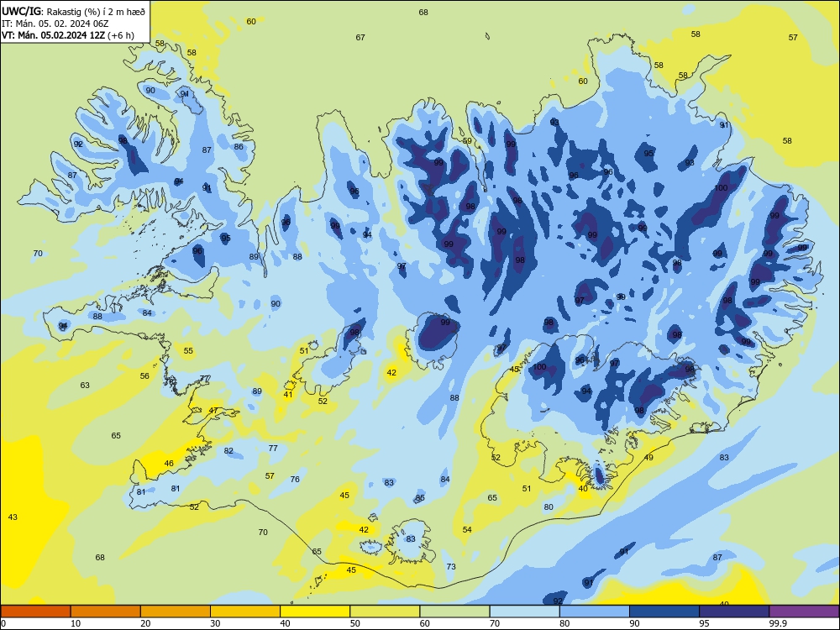Click the 70–80 pale blue legend swatch
This screenshot has height=630, width=840.
click(x=524, y=612)
